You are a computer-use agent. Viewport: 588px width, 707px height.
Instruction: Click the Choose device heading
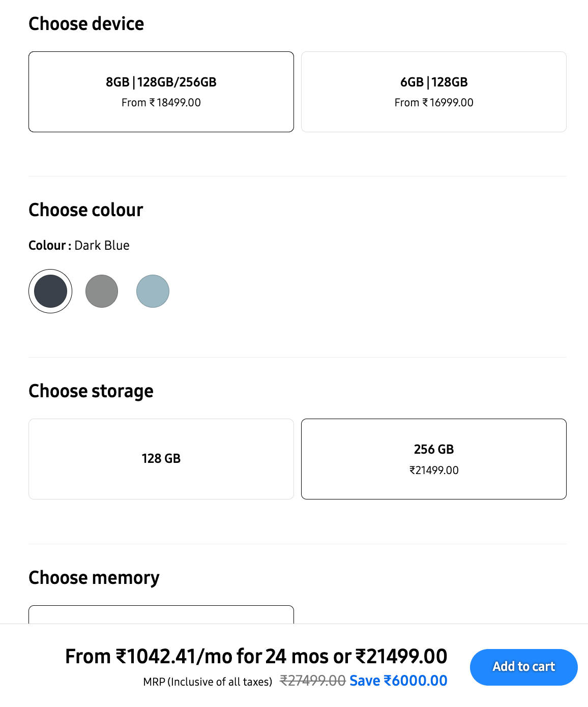(86, 24)
